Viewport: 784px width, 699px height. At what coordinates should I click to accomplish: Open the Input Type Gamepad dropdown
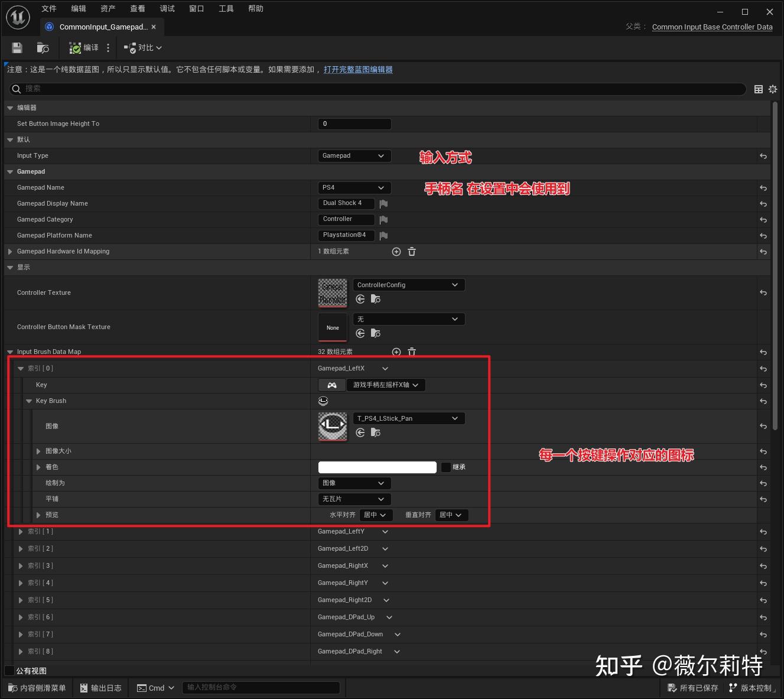(353, 155)
